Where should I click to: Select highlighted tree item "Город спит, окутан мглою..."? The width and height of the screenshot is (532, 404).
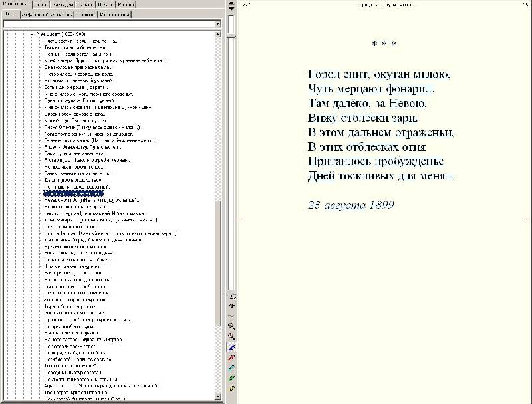[x=73, y=193]
